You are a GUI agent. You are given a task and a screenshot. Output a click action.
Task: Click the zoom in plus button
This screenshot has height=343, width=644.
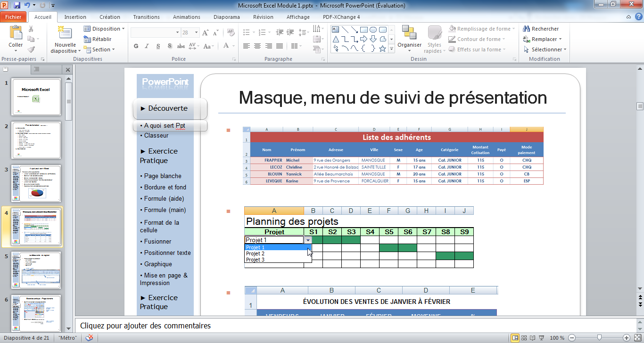[x=626, y=338]
